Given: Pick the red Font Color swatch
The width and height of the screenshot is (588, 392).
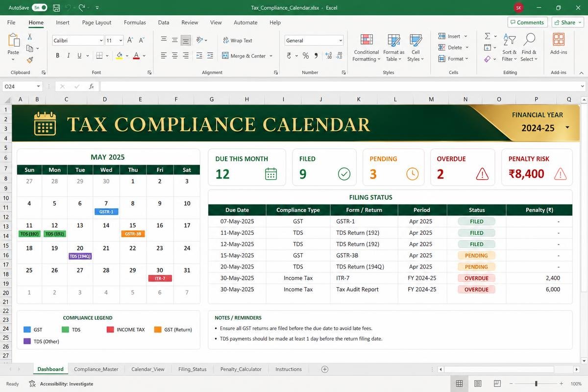Looking at the screenshot, I should pyautogui.click(x=136, y=56).
